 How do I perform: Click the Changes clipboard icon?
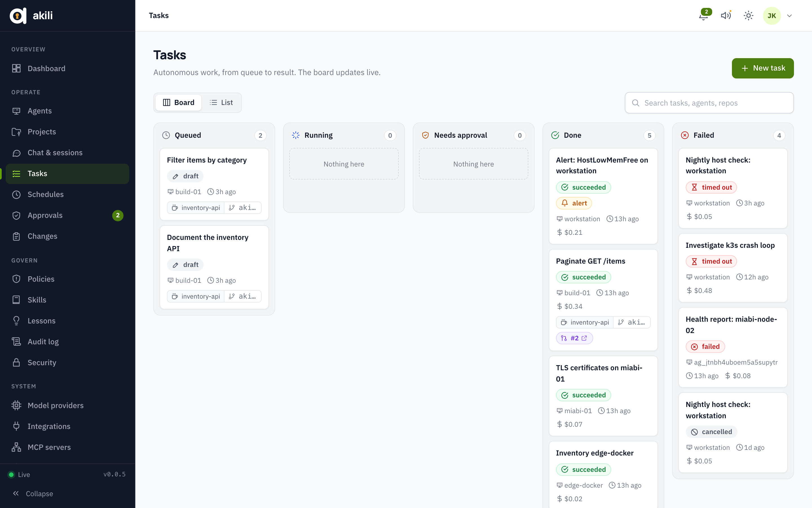coord(16,236)
